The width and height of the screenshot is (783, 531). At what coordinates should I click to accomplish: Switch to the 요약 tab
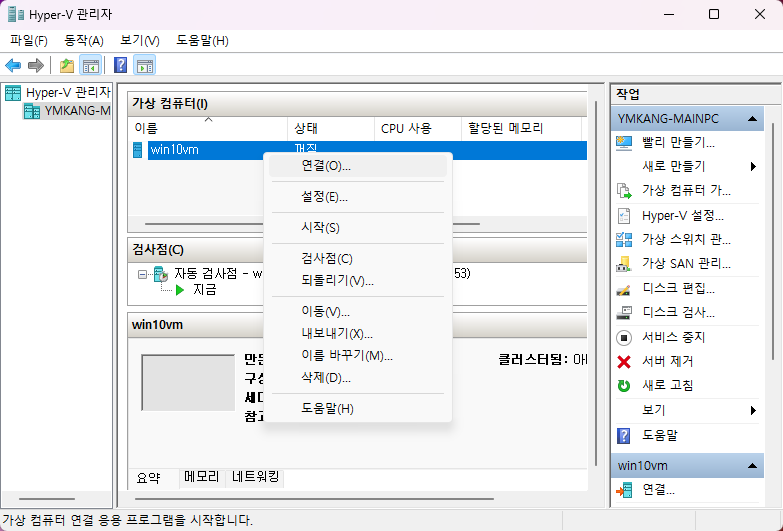coord(148,479)
